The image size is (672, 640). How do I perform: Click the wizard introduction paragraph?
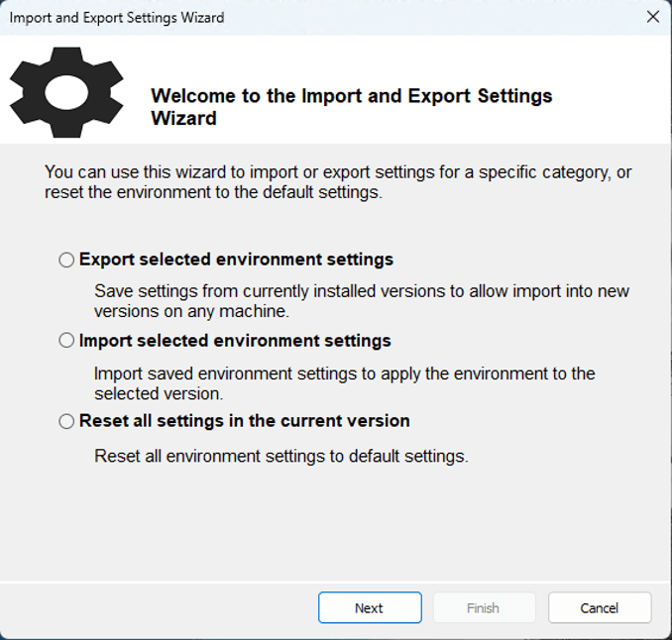(337, 182)
